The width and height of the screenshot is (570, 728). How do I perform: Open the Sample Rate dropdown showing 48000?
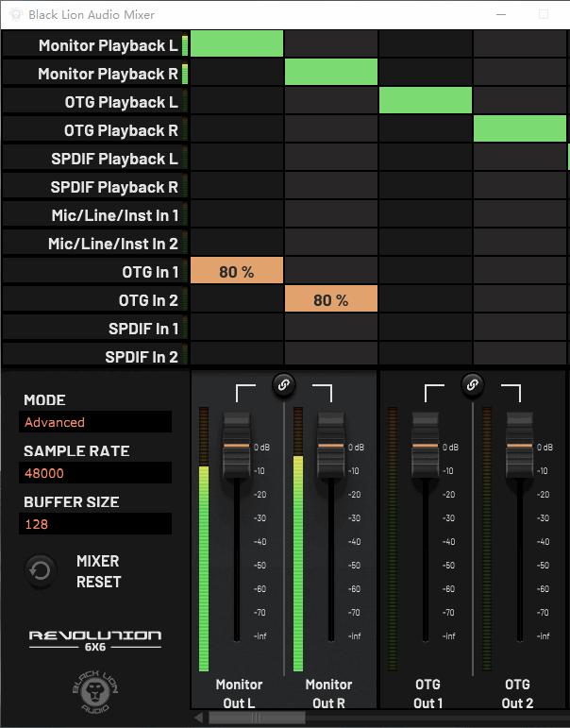click(97, 473)
